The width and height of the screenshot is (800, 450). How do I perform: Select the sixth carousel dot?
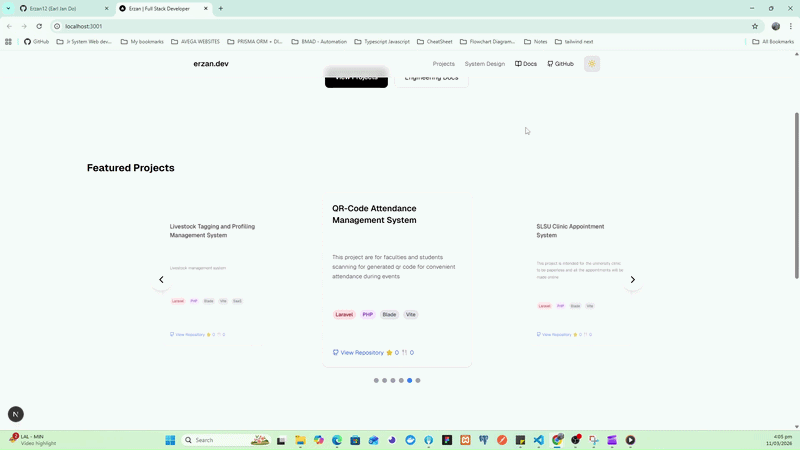[418, 381]
